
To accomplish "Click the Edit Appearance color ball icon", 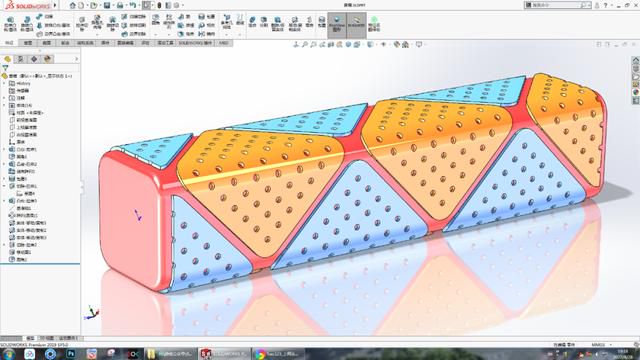I will click(397, 44).
